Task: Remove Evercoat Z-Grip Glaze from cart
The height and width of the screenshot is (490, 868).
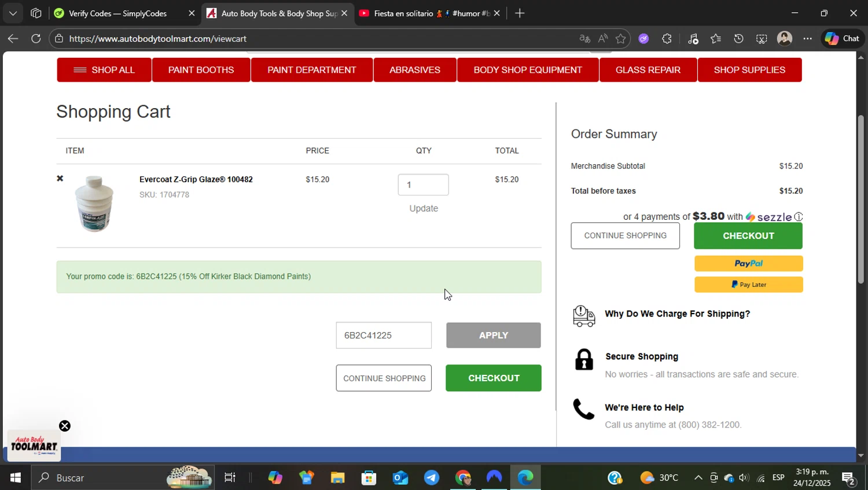Action: pyautogui.click(x=60, y=179)
